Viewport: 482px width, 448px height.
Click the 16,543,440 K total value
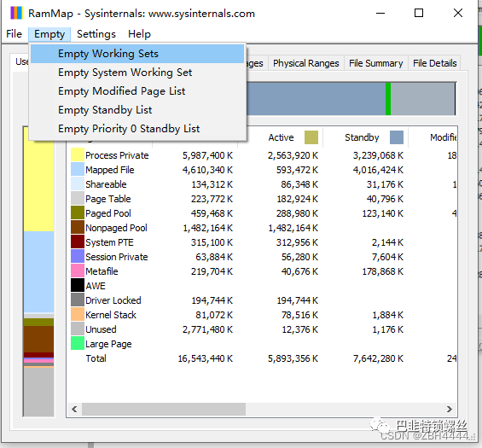(x=206, y=358)
